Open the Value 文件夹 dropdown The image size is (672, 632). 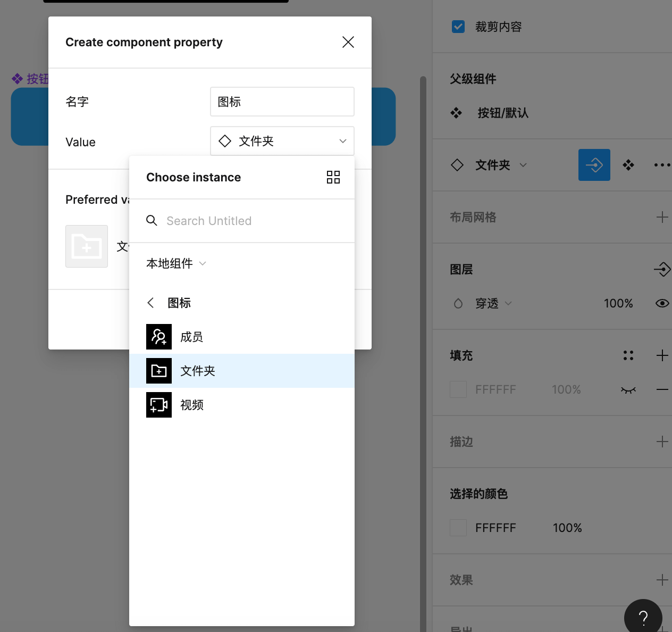click(282, 141)
